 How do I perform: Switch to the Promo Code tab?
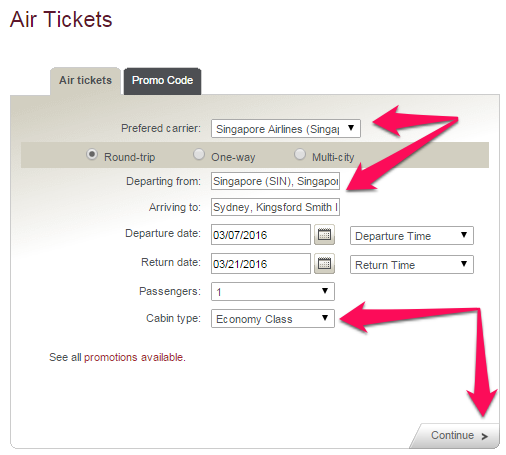pyautogui.click(x=162, y=81)
